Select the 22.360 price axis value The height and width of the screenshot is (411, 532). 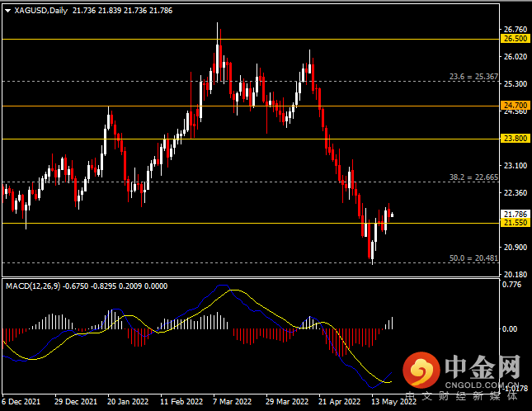point(516,193)
